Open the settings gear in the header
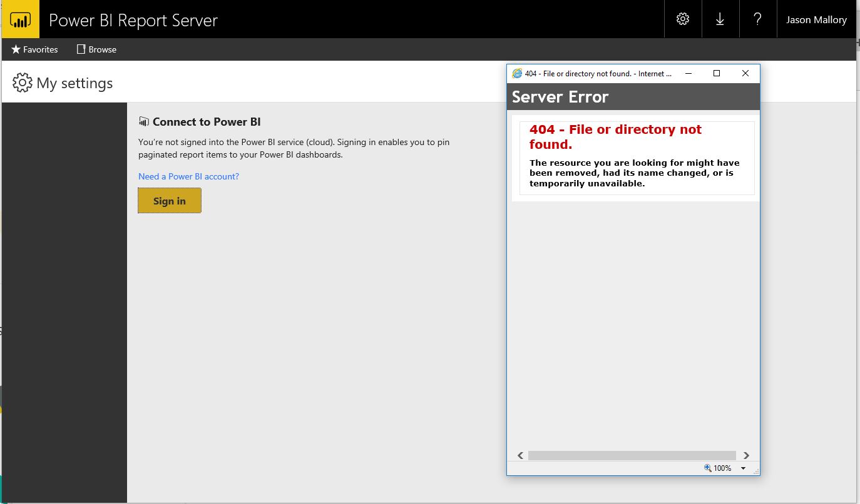 click(x=683, y=19)
